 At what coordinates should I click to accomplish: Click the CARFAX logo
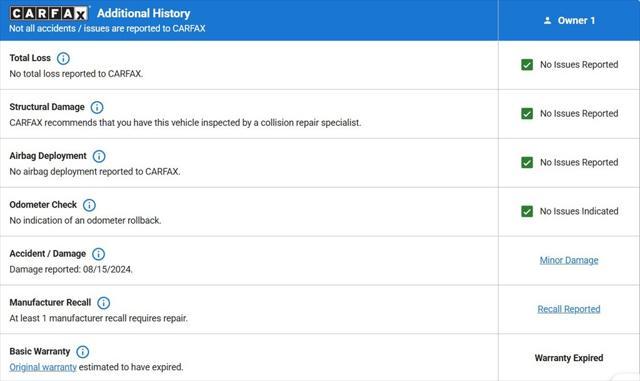[49, 13]
